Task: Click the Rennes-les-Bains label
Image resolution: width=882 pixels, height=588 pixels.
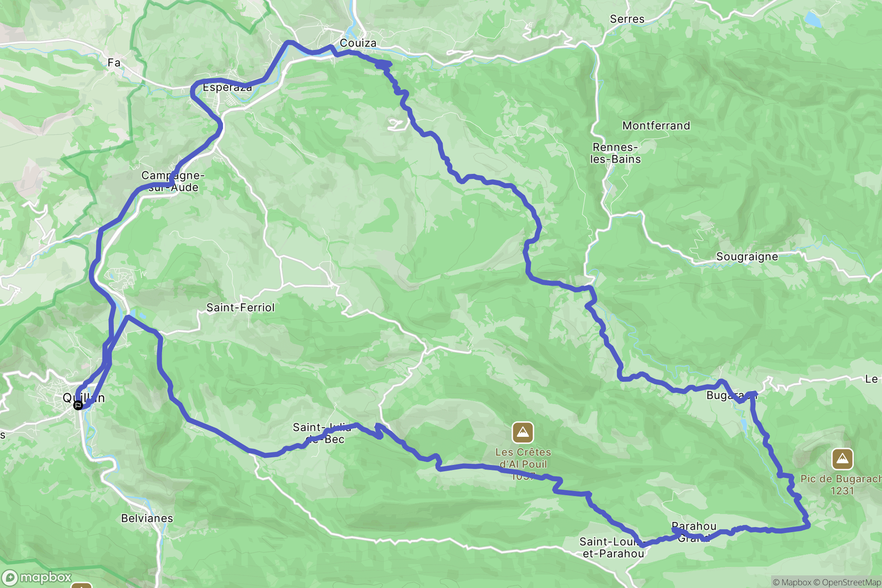Action: [615, 153]
